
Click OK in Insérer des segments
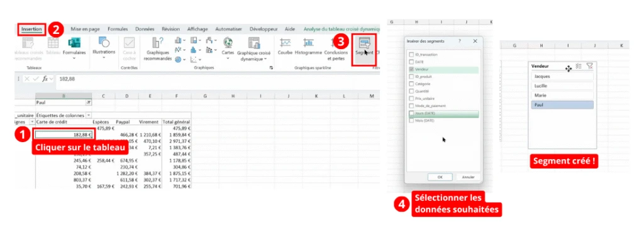[440, 177]
